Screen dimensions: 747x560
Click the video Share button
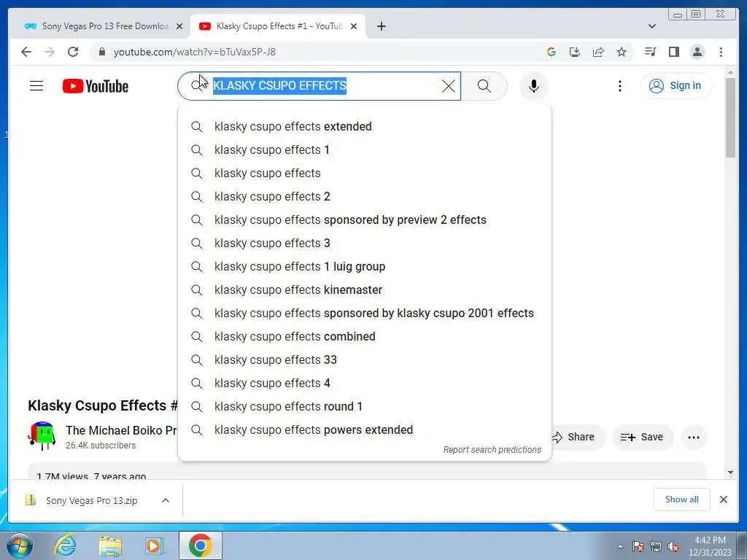click(x=578, y=437)
